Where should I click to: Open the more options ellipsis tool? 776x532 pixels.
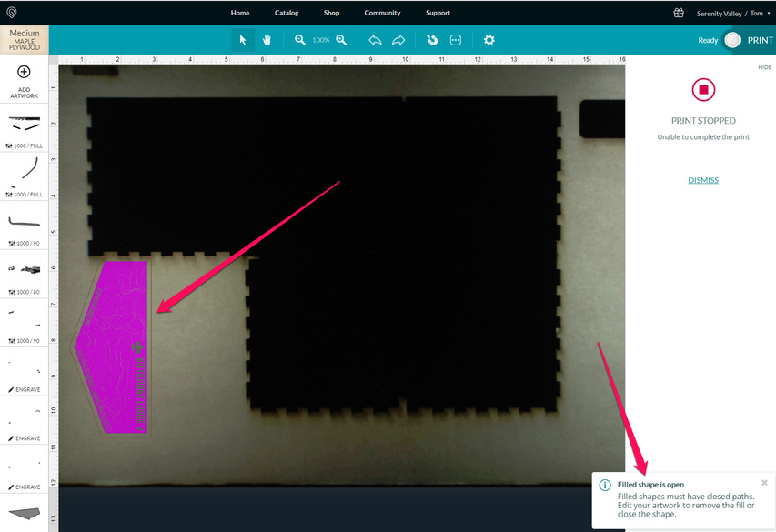[456, 40]
